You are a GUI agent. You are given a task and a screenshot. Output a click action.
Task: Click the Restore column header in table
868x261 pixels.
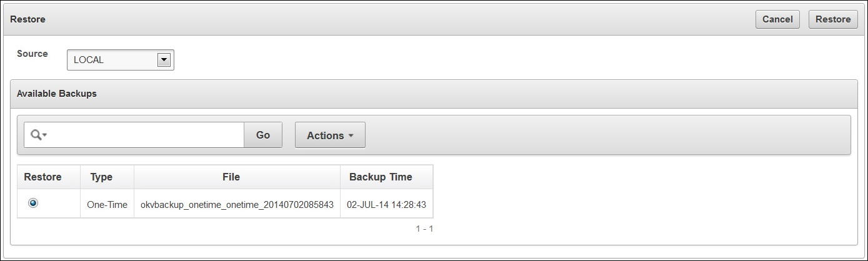[42, 177]
